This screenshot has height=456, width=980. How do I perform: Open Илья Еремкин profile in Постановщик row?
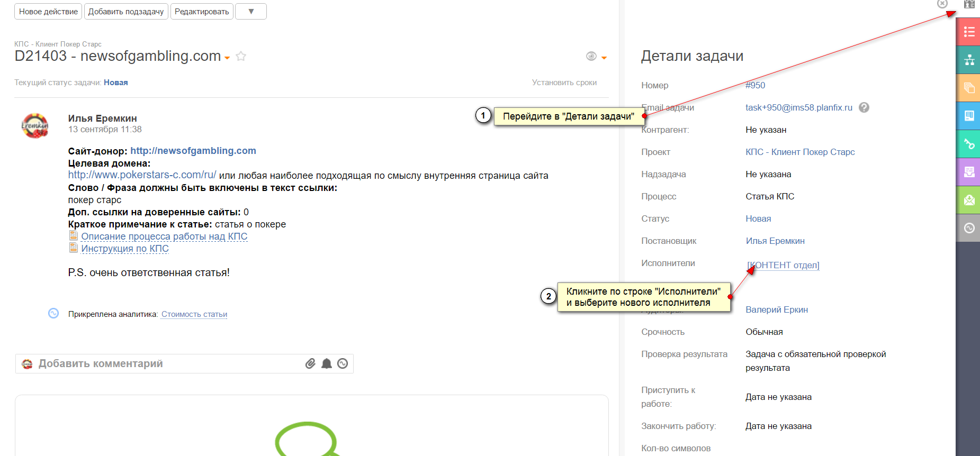coord(775,241)
